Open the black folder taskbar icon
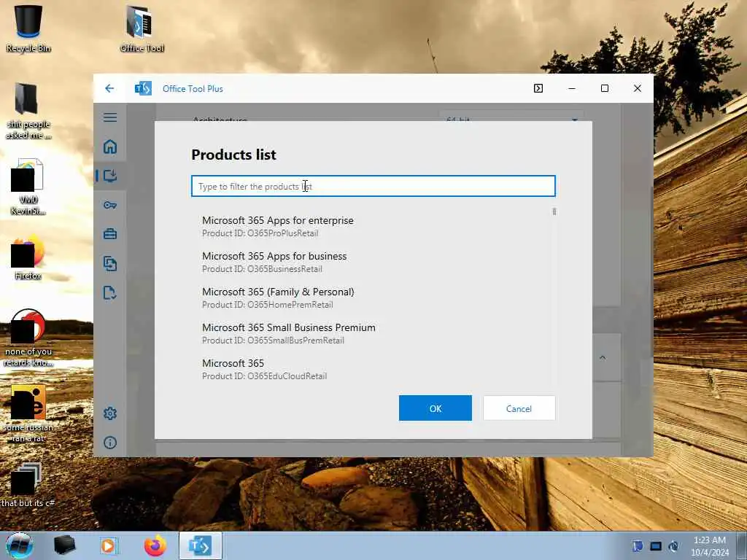Screen dimensions: 747x560 (x=65, y=545)
